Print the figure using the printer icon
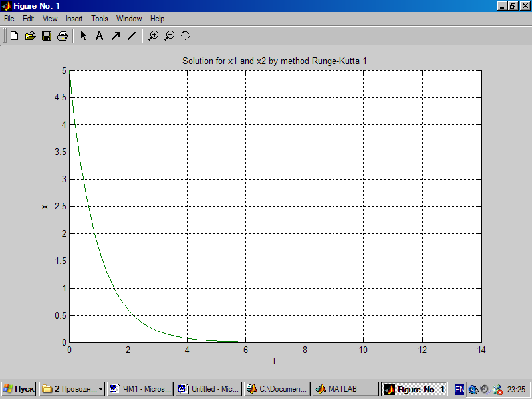Viewport: 532px width, 399px height. pos(63,36)
